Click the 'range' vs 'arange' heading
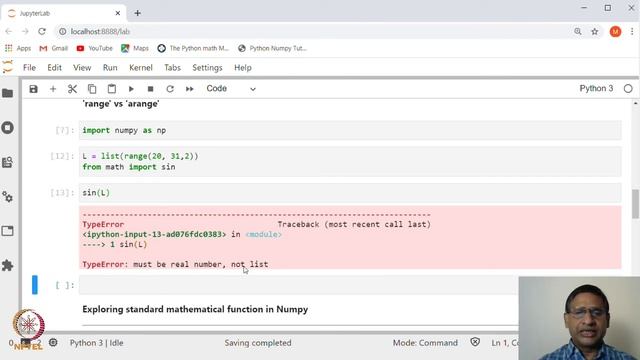The height and width of the screenshot is (360, 640). (x=121, y=104)
